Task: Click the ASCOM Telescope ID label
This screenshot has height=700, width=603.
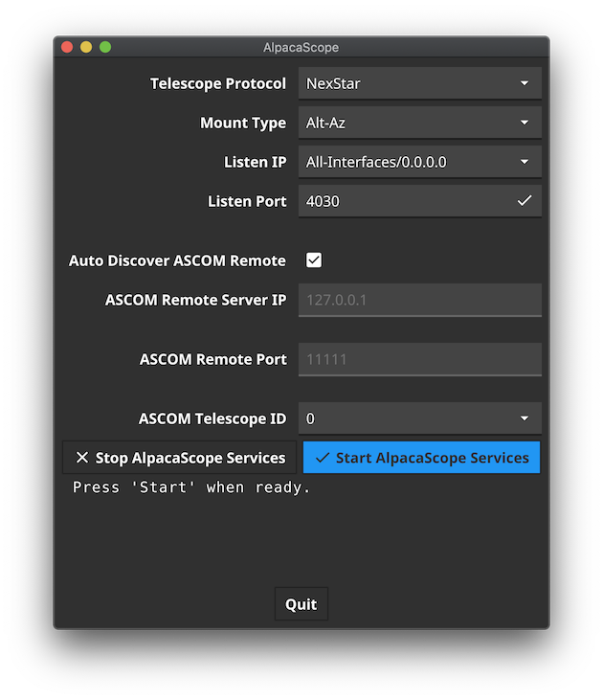Action: tap(212, 419)
